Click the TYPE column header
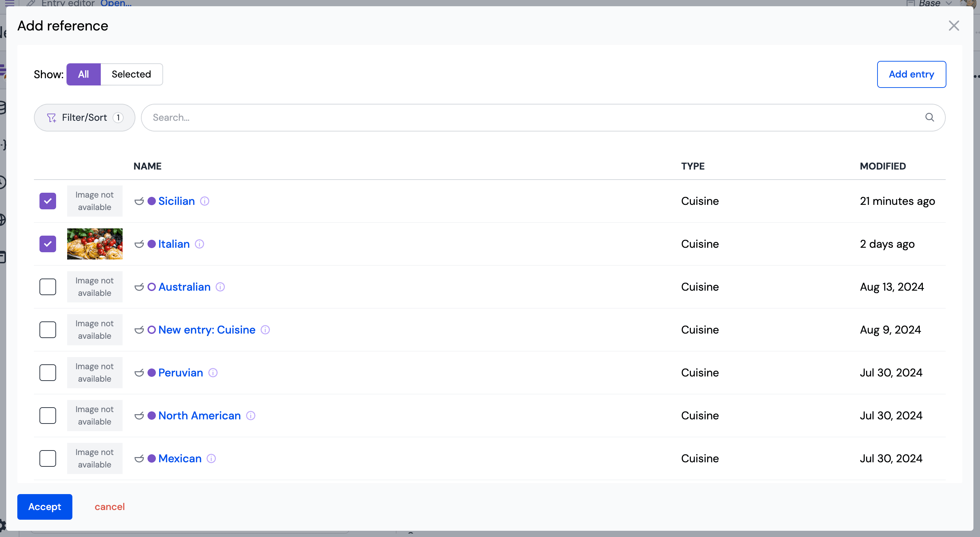Viewport: 980px width, 537px height. pos(693,166)
